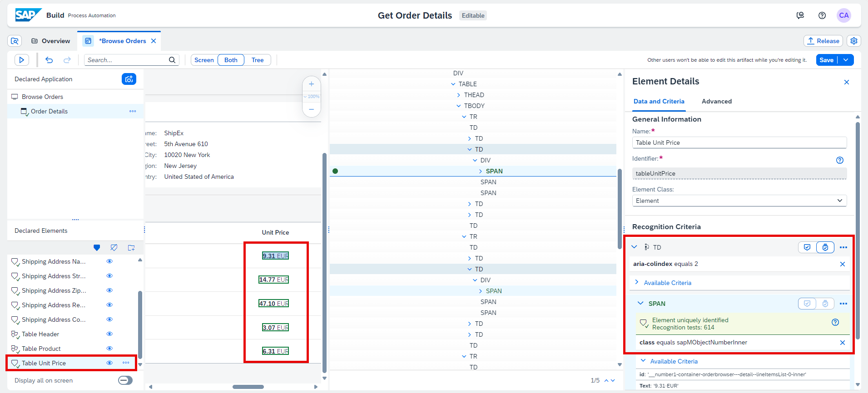The width and height of the screenshot is (868, 393).
Task: Open the notifications feedback icon in header
Action: click(x=800, y=15)
